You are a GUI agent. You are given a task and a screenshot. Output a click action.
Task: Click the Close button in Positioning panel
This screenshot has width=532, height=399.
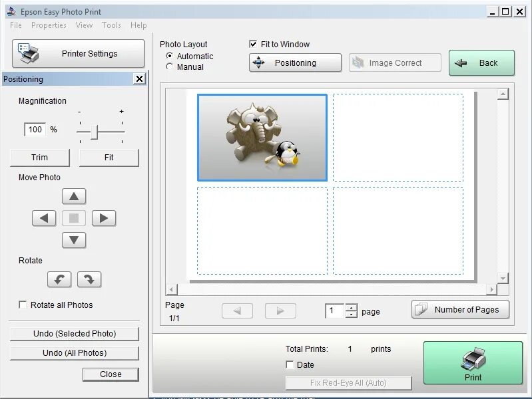pos(111,374)
